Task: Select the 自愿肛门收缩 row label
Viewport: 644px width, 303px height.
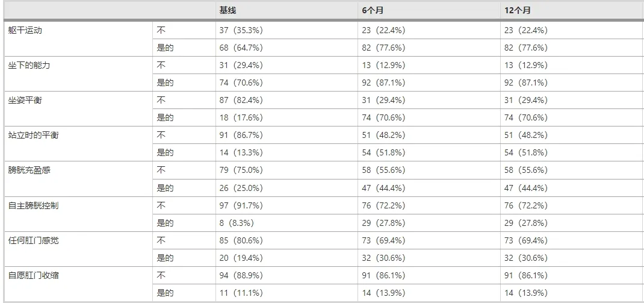Action: (33, 275)
